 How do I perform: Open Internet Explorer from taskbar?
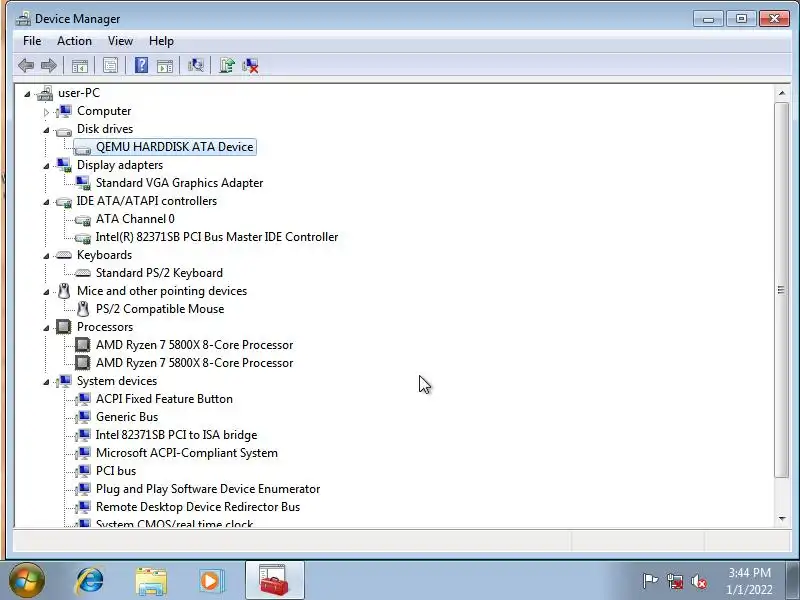89,581
